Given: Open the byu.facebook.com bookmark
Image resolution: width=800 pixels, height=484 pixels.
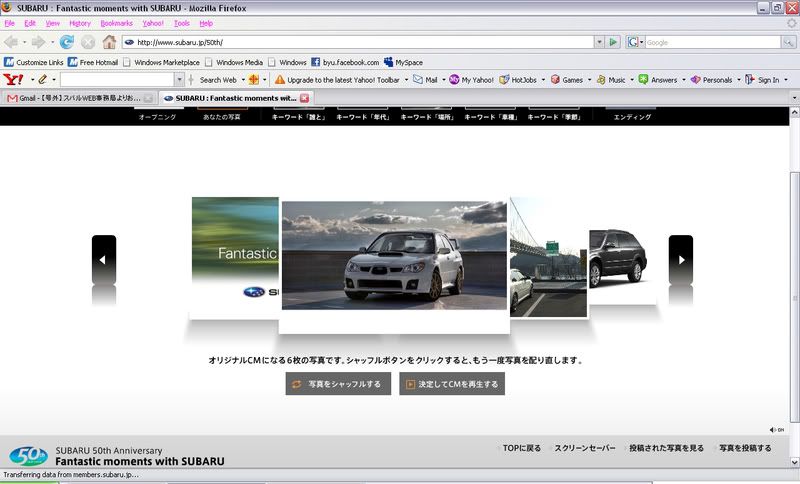Looking at the screenshot, I should [345, 62].
